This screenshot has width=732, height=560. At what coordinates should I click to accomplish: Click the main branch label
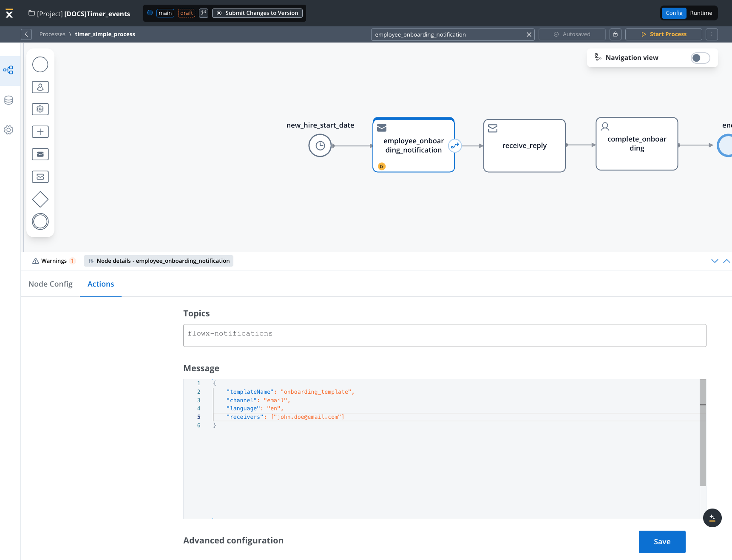[x=165, y=13]
